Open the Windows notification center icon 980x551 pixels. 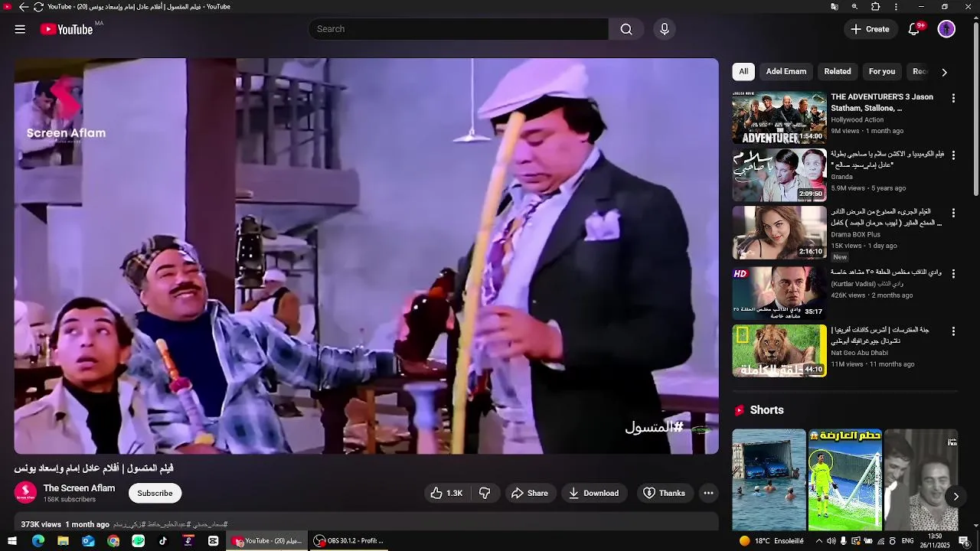[964, 541]
